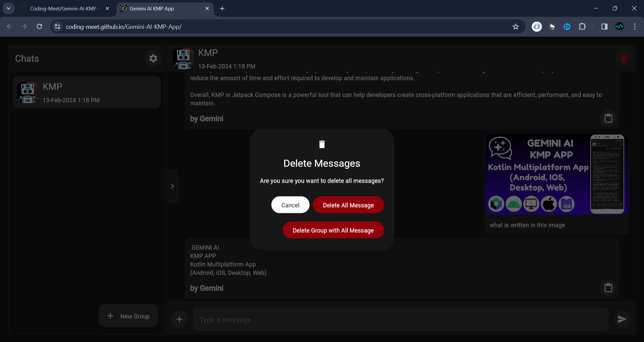Click the 'Overall, KMP in Jetpack Compose' paragraph
The width and height of the screenshot is (644, 342).
(x=396, y=99)
